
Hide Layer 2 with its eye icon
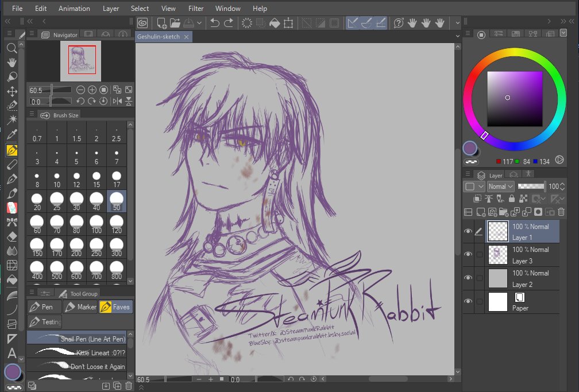coord(468,278)
